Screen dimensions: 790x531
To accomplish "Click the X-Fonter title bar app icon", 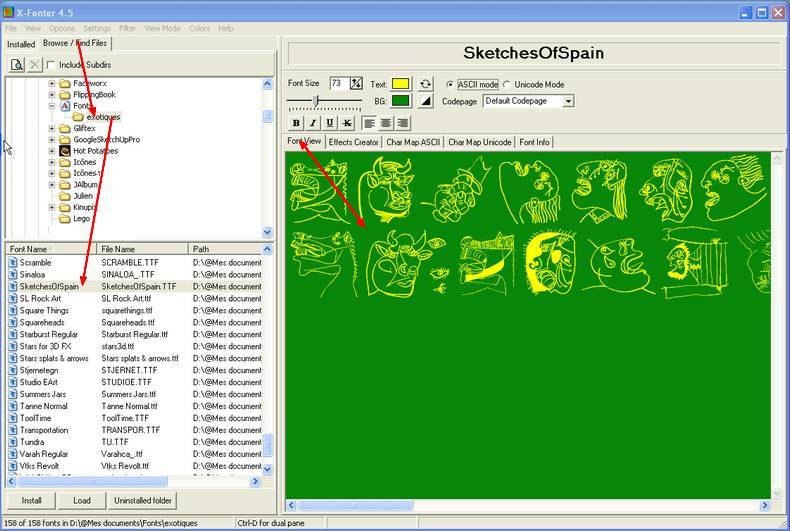I will tap(8, 11).
